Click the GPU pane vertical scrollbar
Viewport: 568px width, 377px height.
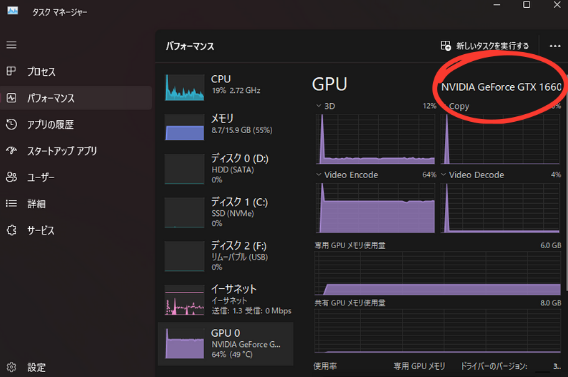566,177
